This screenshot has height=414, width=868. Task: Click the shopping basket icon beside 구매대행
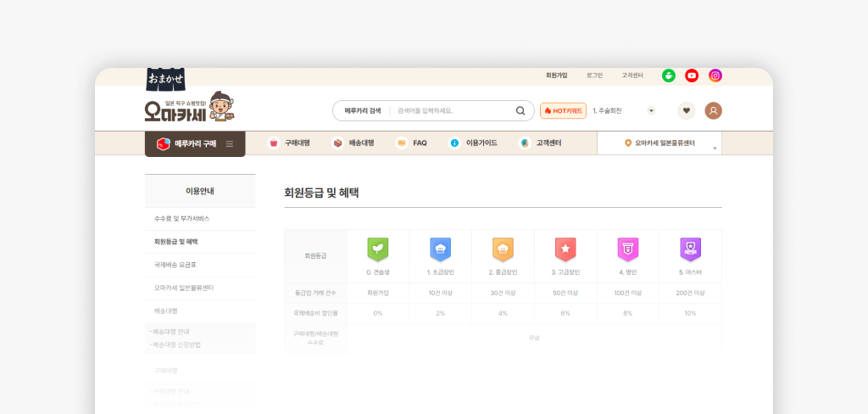274,143
